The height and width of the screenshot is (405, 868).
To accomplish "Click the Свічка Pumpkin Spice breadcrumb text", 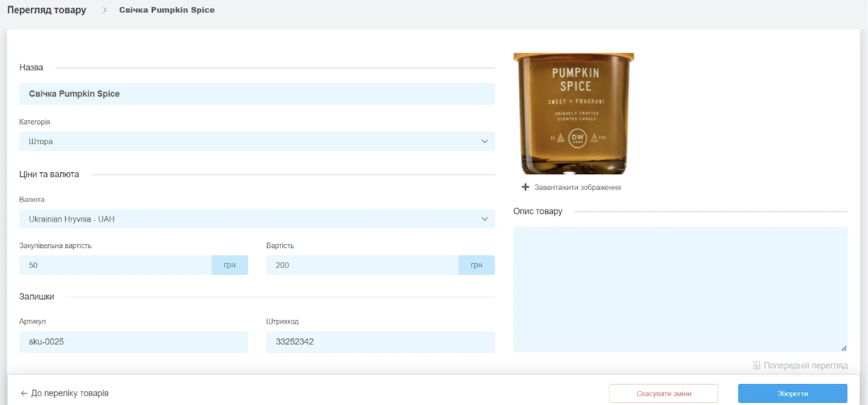I will [167, 11].
